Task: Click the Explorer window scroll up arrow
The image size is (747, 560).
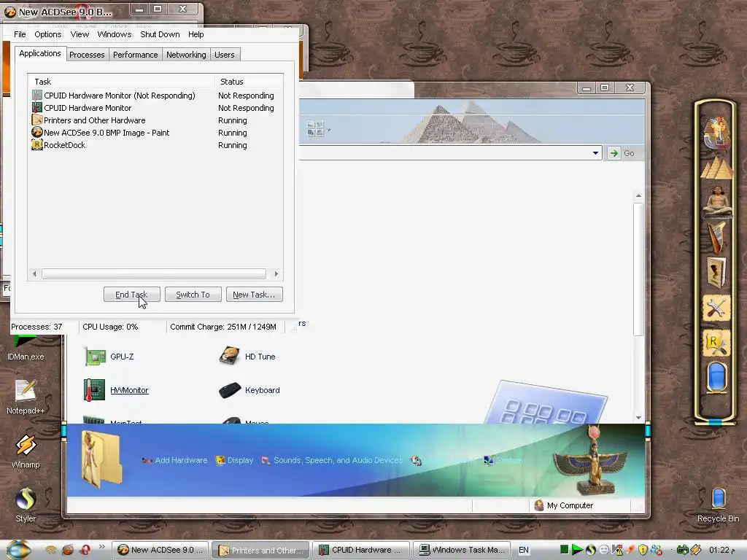Action: (x=638, y=195)
